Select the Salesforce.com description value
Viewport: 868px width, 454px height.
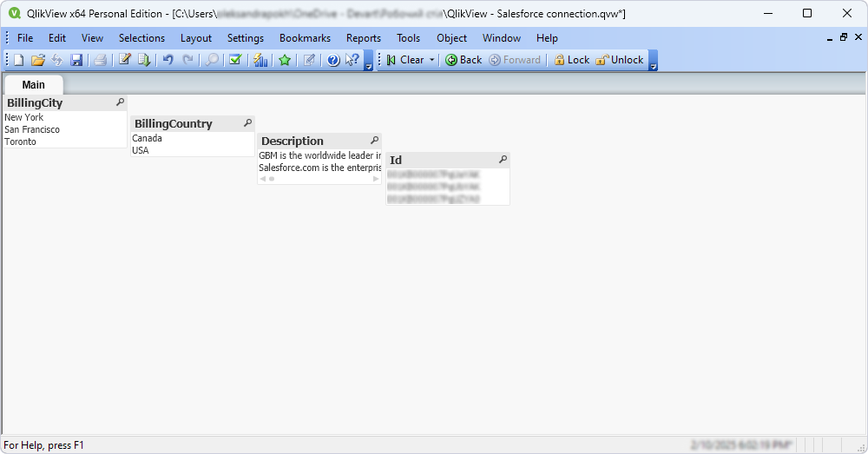[320, 168]
